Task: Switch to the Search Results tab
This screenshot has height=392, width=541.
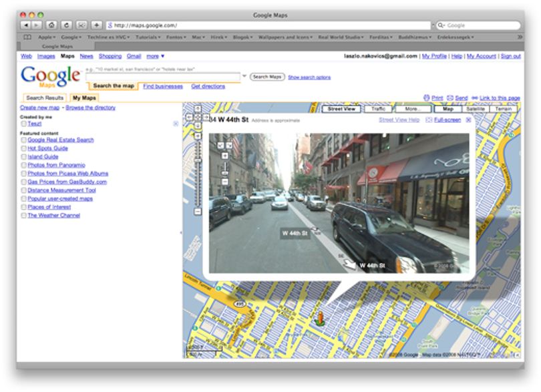Action: pyautogui.click(x=45, y=98)
